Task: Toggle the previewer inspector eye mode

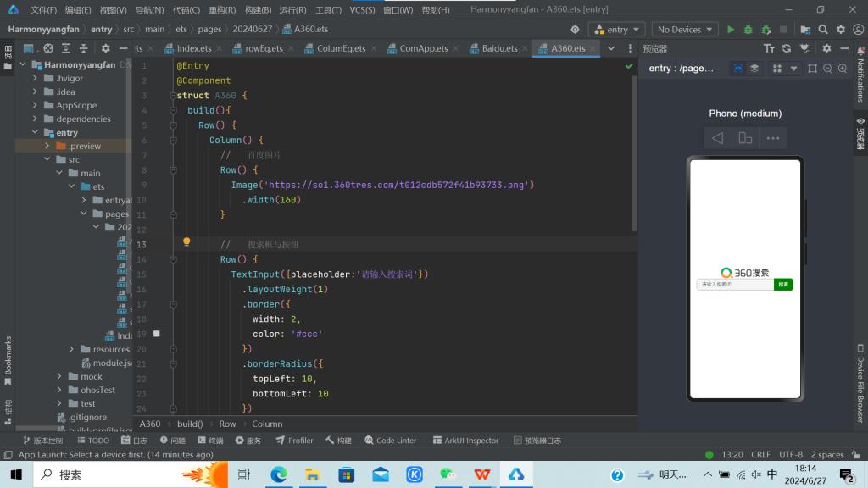Action: (737, 69)
